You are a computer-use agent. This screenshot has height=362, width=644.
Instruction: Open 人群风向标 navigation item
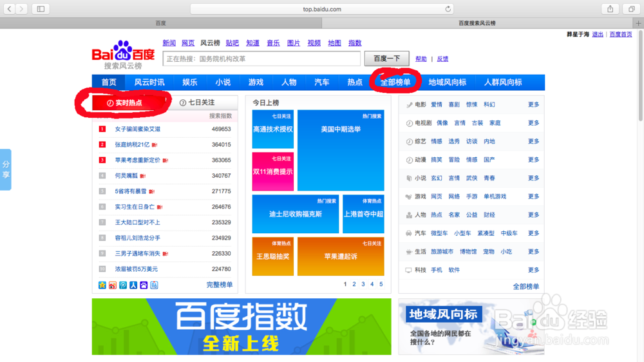click(x=503, y=82)
